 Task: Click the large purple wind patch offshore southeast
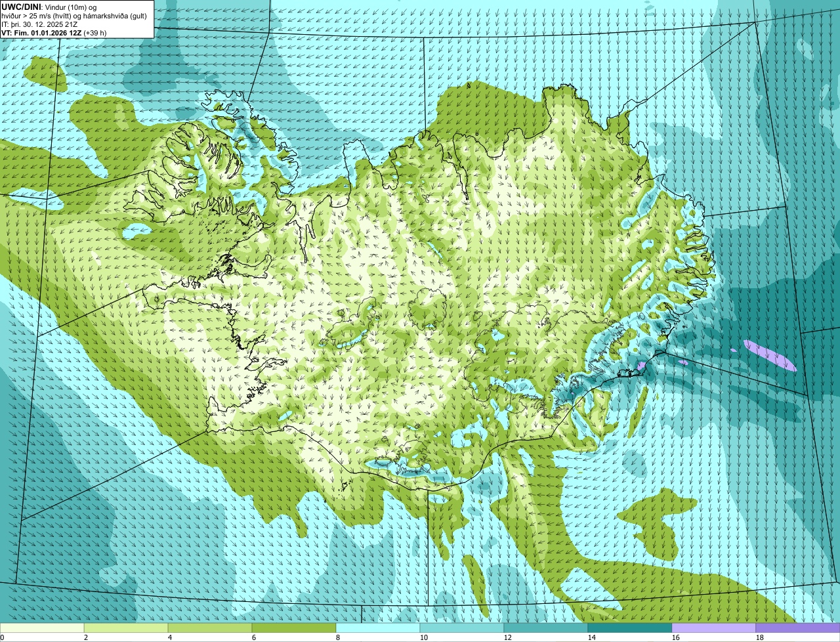pyautogui.click(x=770, y=355)
